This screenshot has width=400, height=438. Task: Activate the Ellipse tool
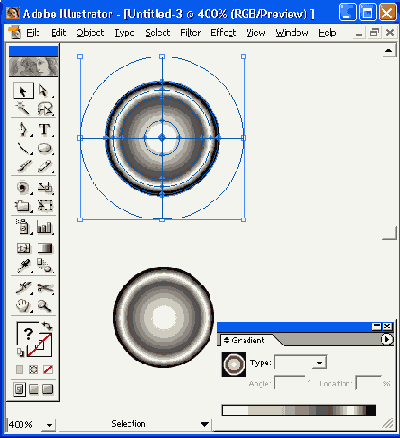[x=44, y=148]
